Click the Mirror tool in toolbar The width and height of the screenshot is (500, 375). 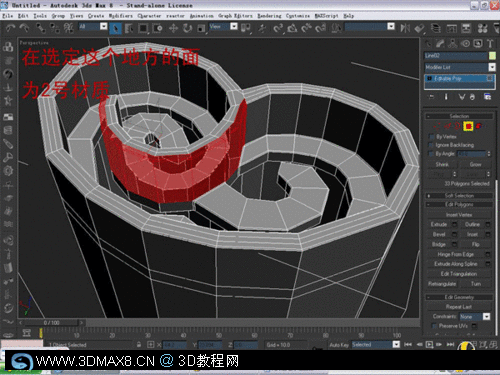(x=405, y=28)
